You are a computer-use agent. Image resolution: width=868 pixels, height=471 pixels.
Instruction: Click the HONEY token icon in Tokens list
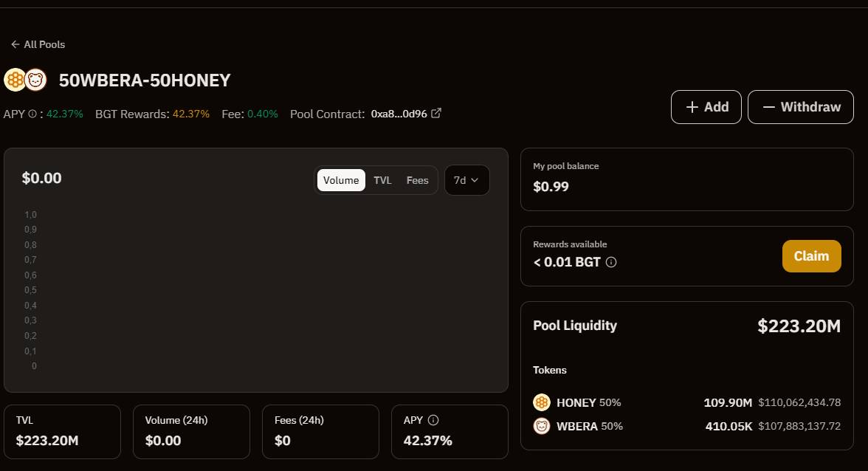[542, 402]
